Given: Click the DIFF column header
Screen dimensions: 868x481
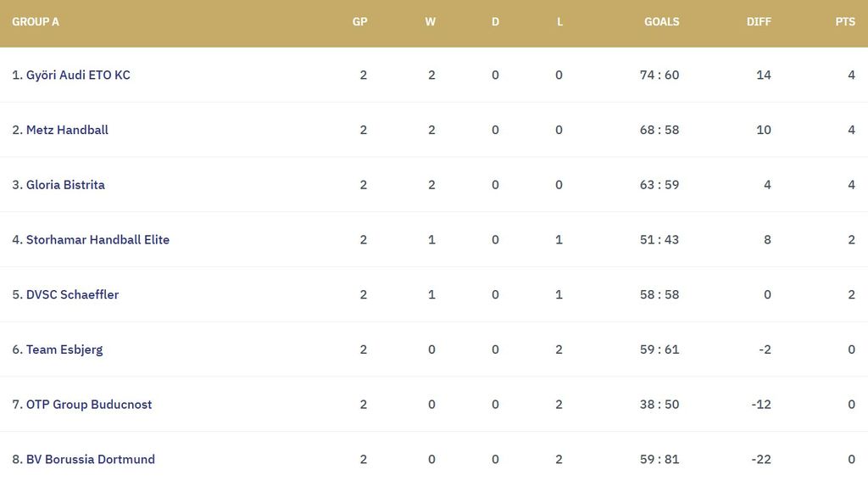Looking at the screenshot, I should (759, 22).
